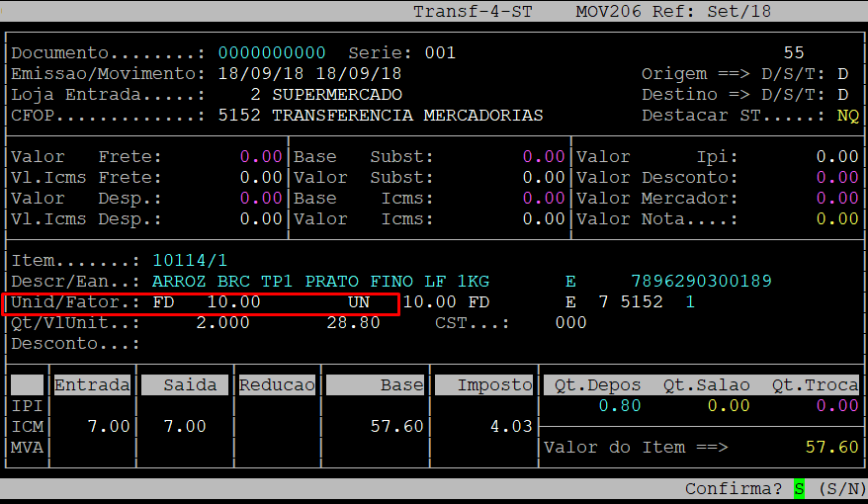This screenshot has width=868, height=504.
Task: Click the CST value 000
Action: [x=569, y=323]
